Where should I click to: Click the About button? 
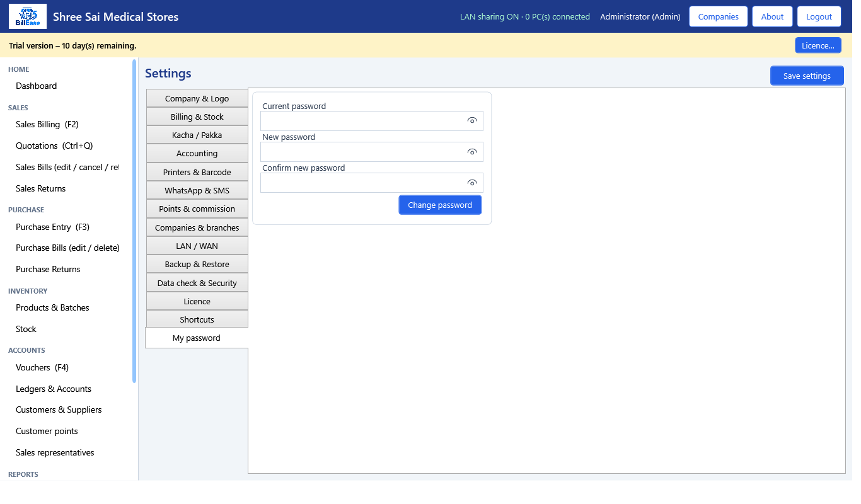[x=772, y=16]
